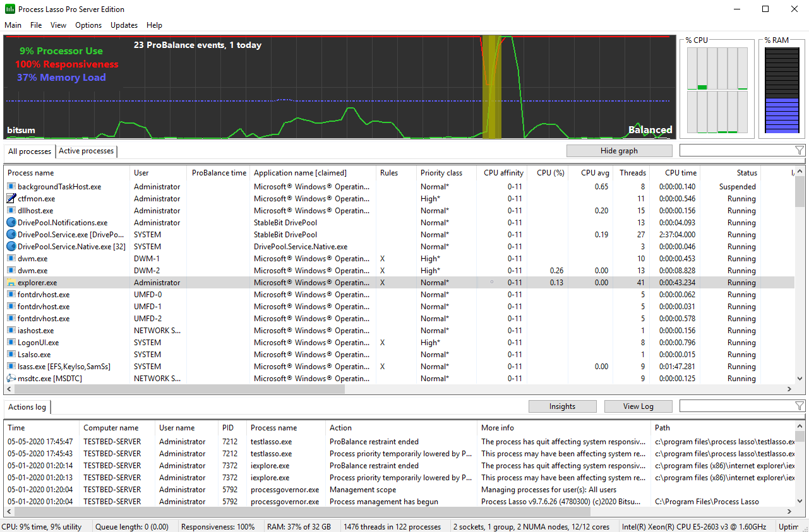Switch to the Active processes tab
Screen dimensions: 809x532
pyautogui.click(x=87, y=151)
